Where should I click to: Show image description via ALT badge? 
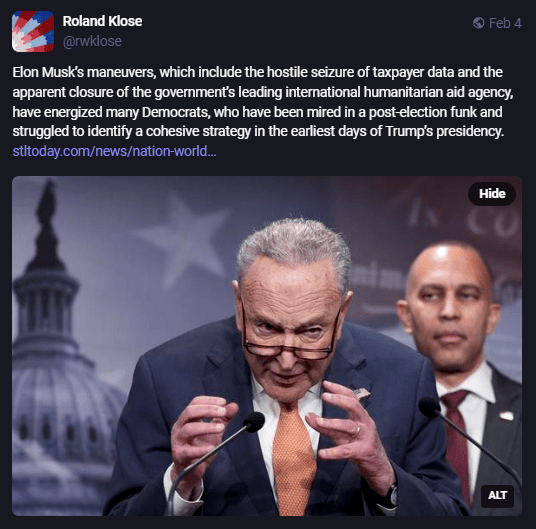pyautogui.click(x=497, y=495)
